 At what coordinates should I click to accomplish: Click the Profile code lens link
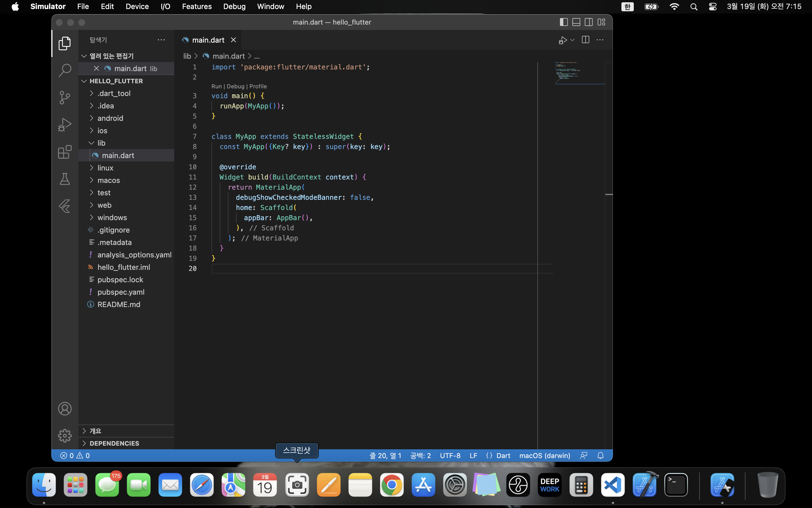coord(258,86)
